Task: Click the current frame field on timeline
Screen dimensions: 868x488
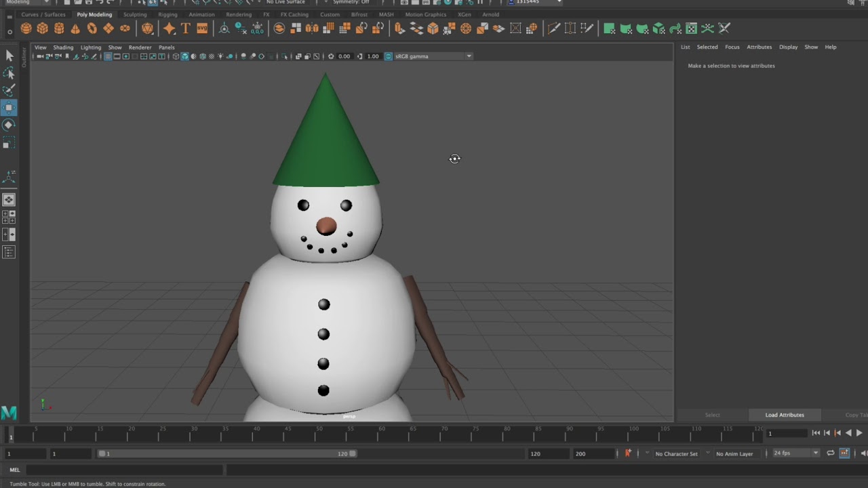Action: (x=787, y=433)
